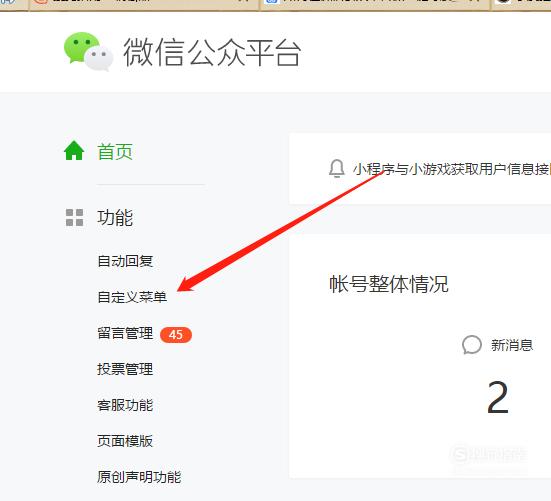Open 投票管理 in the sidebar
The image size is (551, 501).
pos(125,369)
